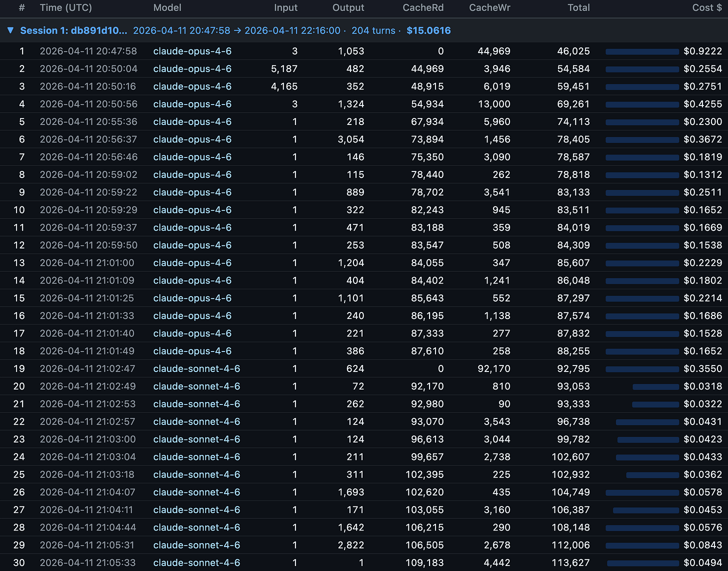The image size is (728, 571).
Task: Click timestamp 2026-04-11 20:59:29
Action: (88, 210)
